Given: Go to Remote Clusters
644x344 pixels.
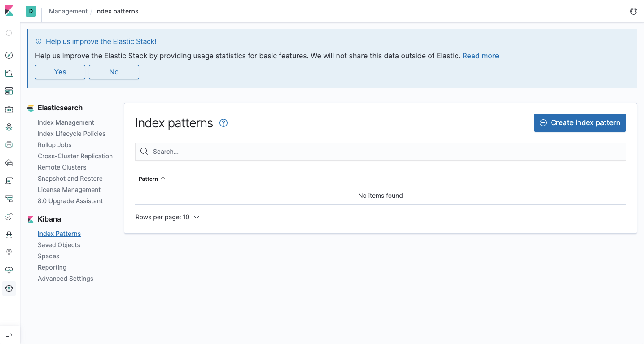Looking at the screenshot, I should point(62,167).
